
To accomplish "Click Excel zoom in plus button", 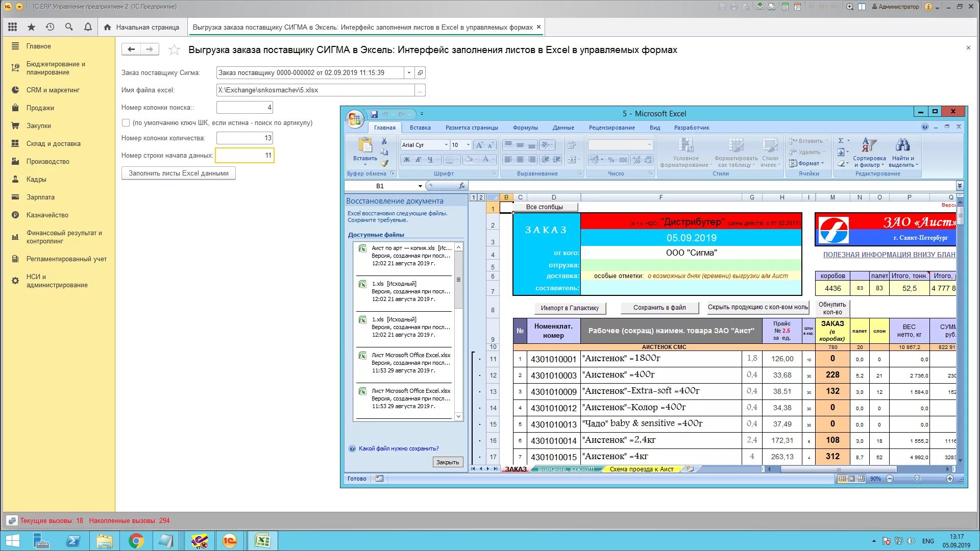I will click(x=950, y=479).
